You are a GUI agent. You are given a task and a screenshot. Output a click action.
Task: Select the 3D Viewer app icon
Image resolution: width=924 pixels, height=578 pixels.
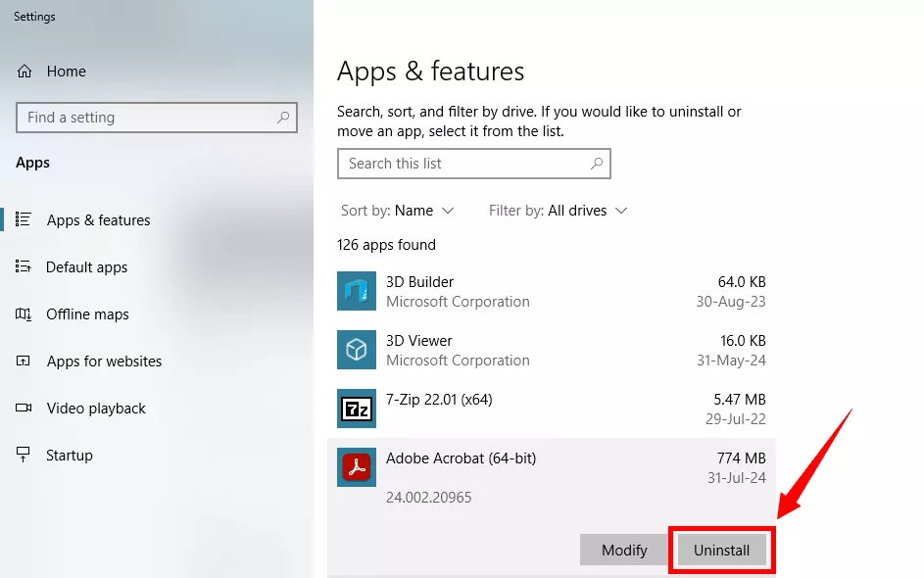tap(357, 350)
